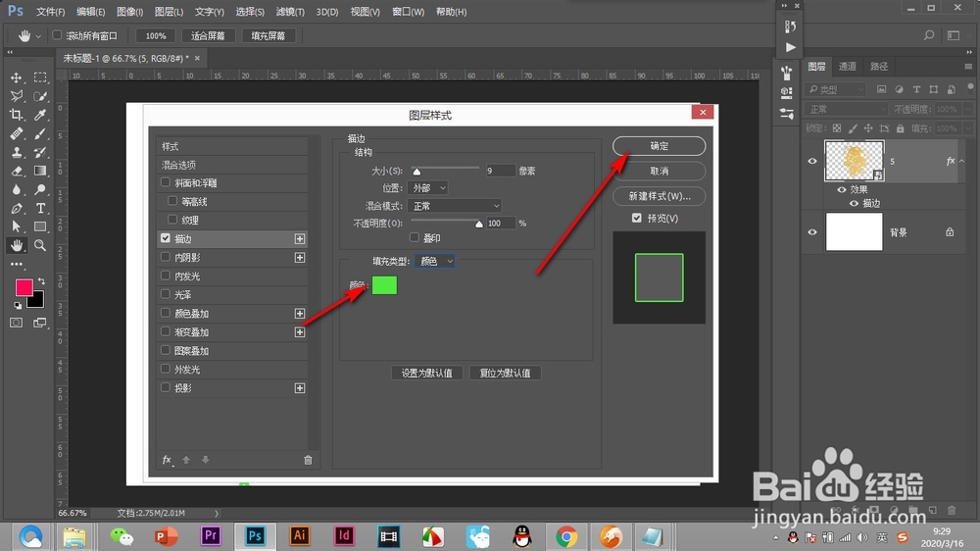Open Photoshop search icon in options bar
980x551 pixels.
(x=929, y=35)
